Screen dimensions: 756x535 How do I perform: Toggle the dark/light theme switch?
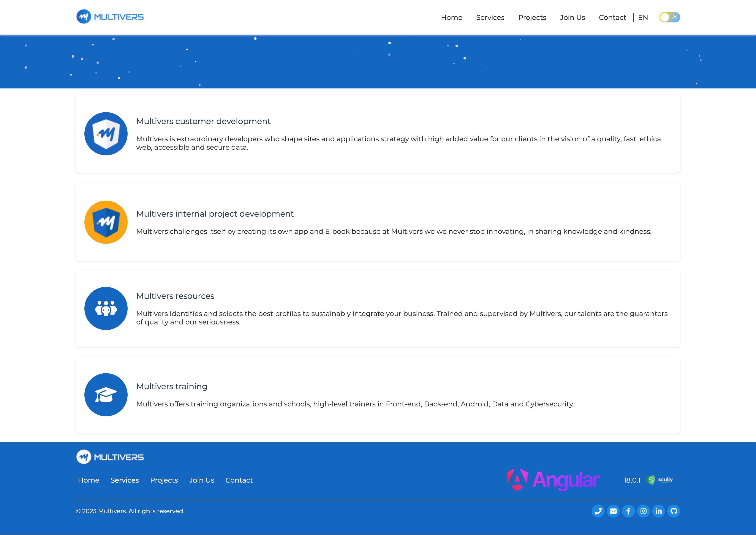(x=670, y=17)
